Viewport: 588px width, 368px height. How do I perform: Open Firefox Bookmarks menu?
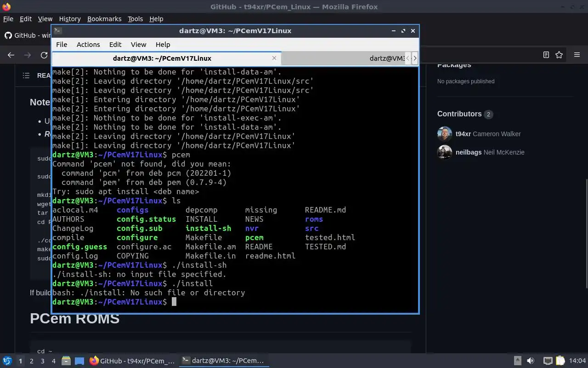pyautogui.click(x=104, y=19)
